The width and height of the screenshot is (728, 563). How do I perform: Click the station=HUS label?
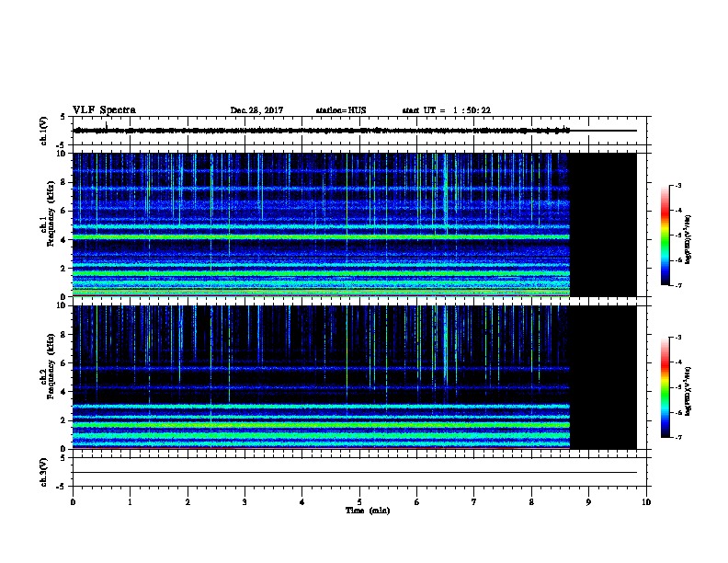(x=341, y=110)
